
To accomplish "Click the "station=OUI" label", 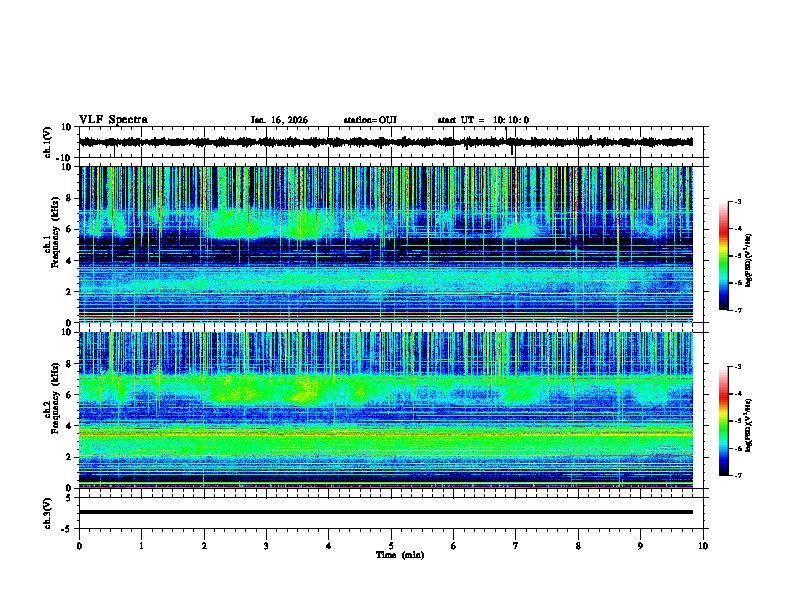I will pos(370,120).
